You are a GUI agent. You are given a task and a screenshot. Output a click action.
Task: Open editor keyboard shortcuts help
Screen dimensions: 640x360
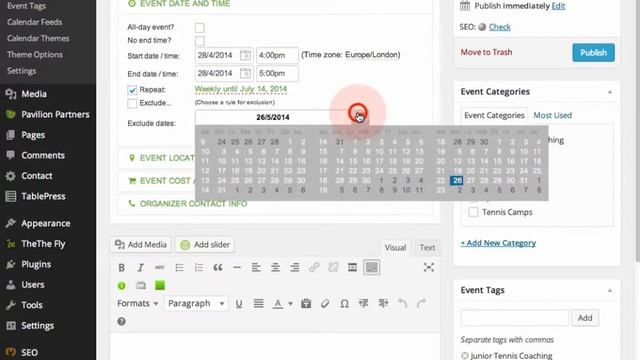pos(121,322)
